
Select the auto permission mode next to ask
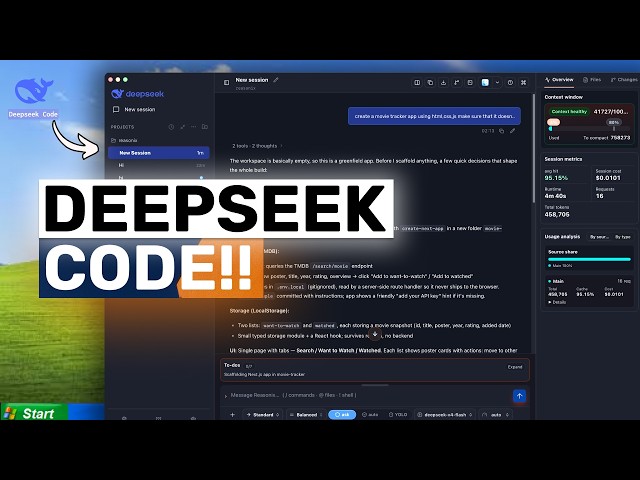370,415
